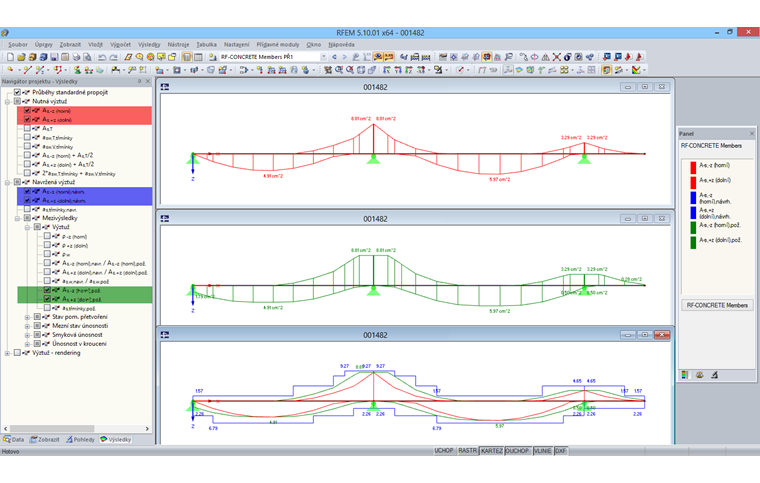
Task: Click the top 001482 diagram window title
Action: click(375, 87)
